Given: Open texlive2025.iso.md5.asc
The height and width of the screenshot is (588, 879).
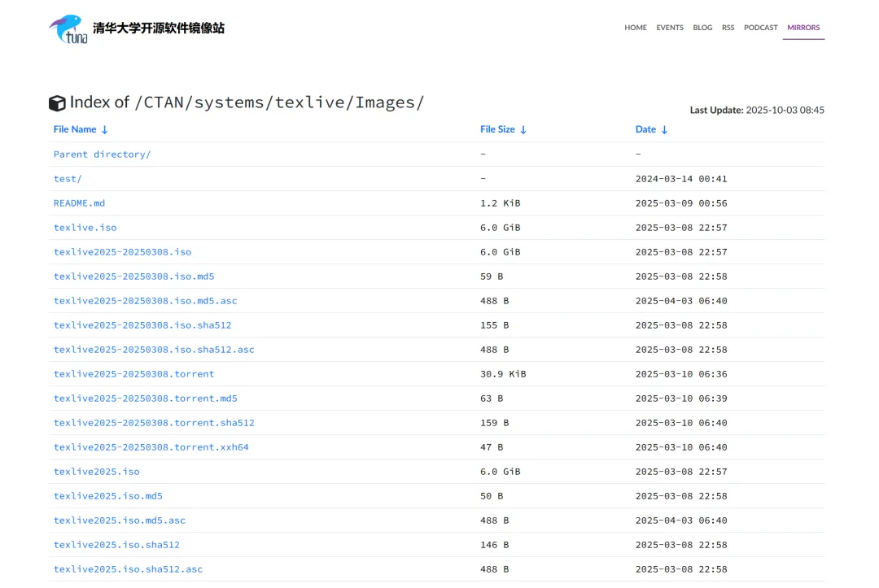Looking at the screenshot, I should (120, 520).
